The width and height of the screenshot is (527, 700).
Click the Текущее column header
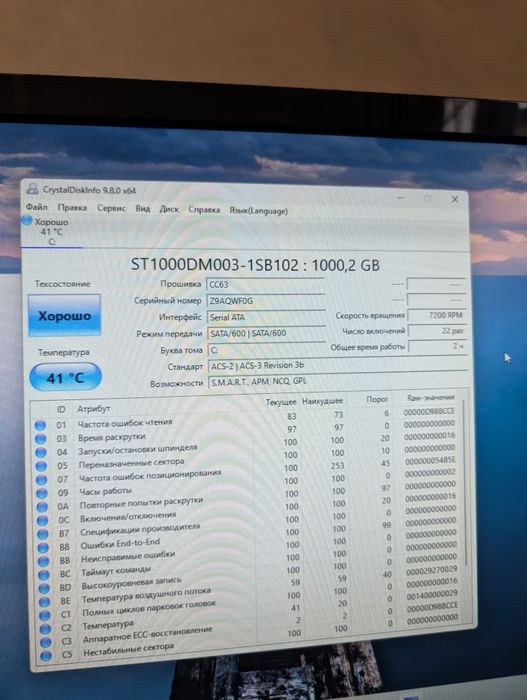pyautogui.click(x=281, y=402)
